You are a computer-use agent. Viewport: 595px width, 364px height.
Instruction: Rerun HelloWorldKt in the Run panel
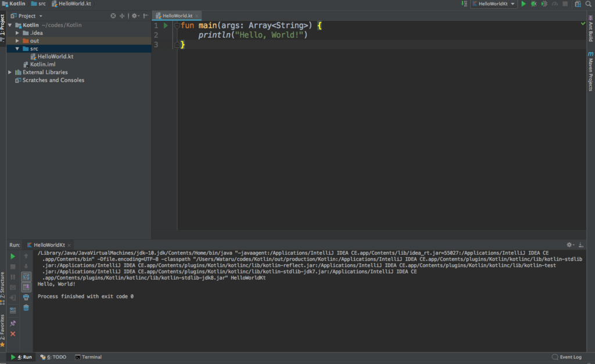click(13, 257)
